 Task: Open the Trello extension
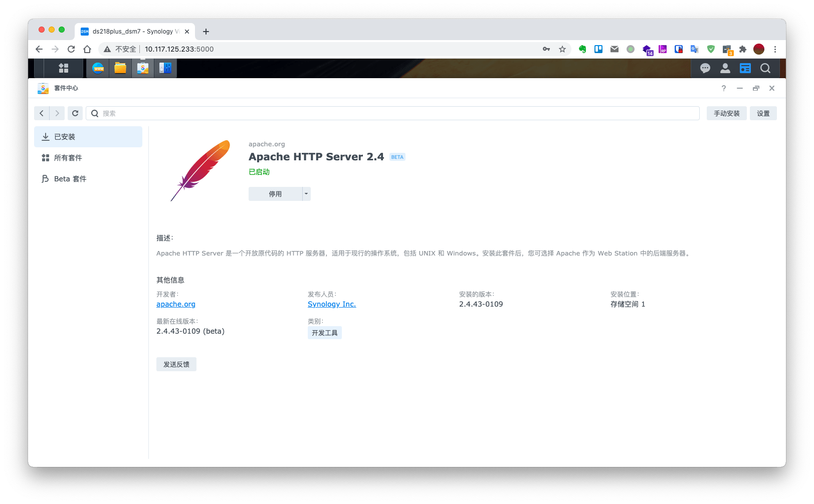tap(598, 49)
